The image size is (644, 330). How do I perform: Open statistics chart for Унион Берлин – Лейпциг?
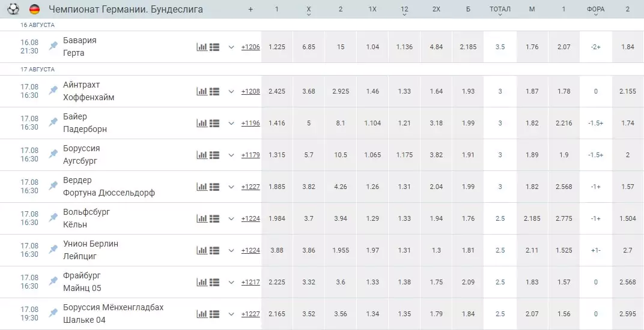click(x=202, y=250)
